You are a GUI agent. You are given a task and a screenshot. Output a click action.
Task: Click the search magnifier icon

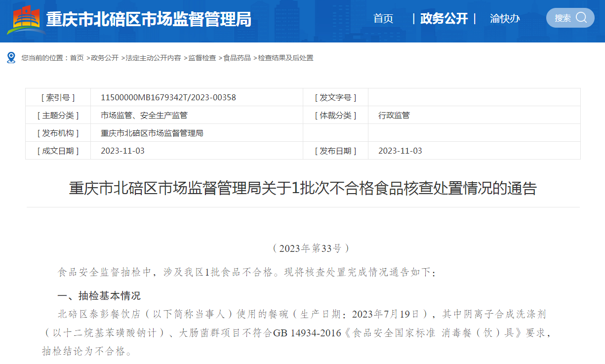pyautogui.click(x=581, y=18)
